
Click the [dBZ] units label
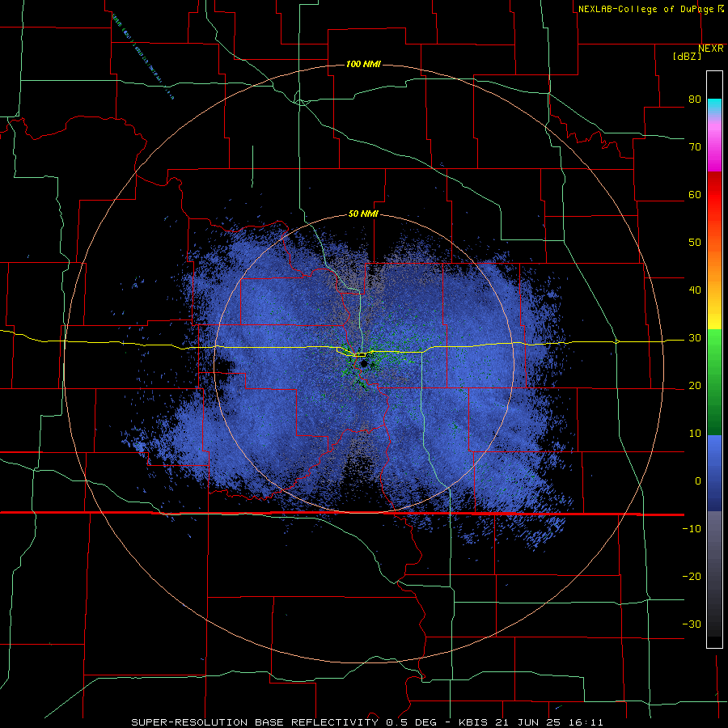pos(687,56)
